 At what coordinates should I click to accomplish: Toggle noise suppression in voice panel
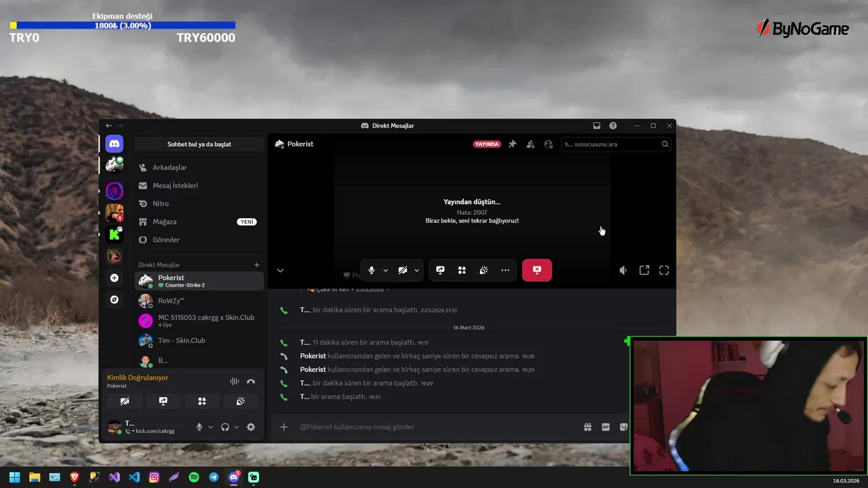pos(235,382)
